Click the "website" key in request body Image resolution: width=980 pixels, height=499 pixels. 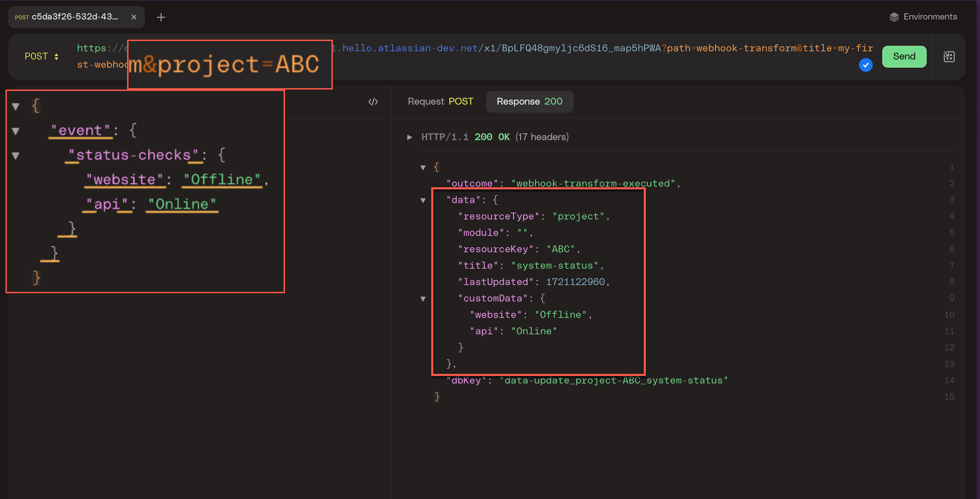[125, 179]
